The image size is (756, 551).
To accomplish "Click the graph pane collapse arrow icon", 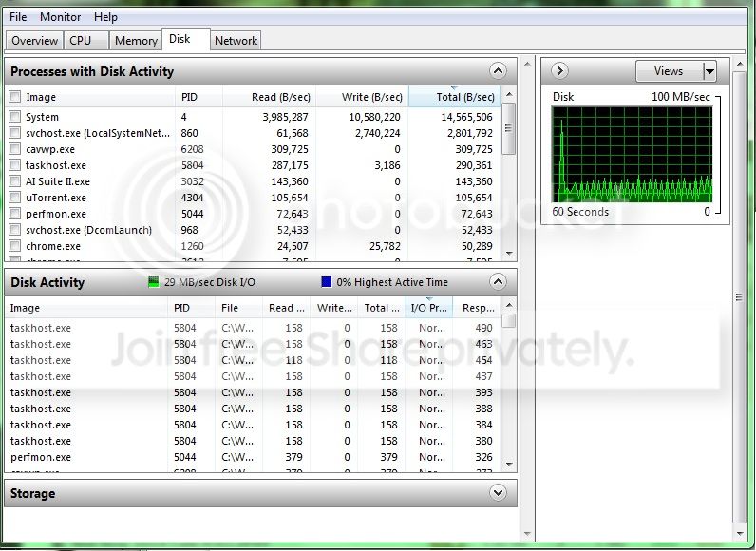I will [559, 71].
